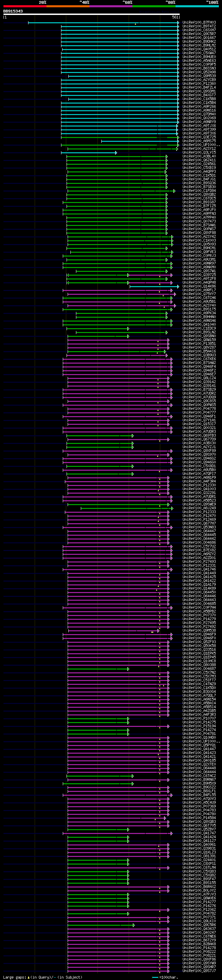
Task: Click the UniRef100_P12360 label
Action: tap(199, 84)
